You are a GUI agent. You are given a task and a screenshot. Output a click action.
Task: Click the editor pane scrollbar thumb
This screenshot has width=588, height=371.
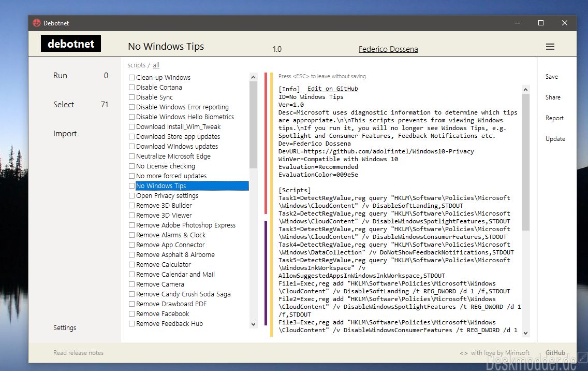pos(525,162)
